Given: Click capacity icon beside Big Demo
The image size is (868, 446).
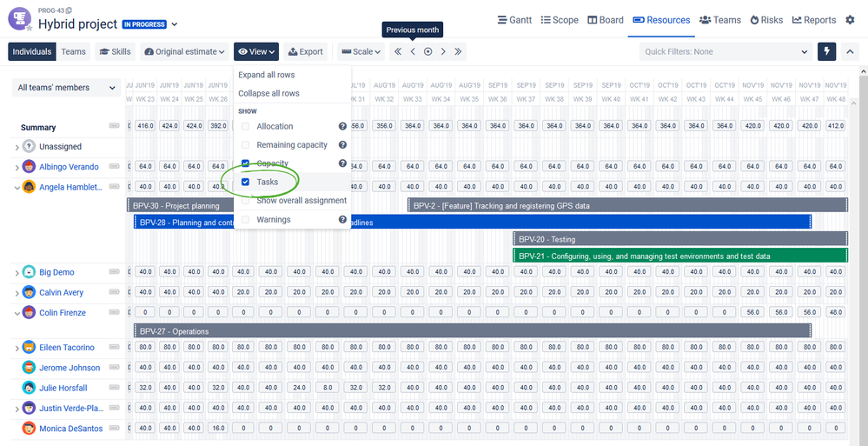Looking at the screenshot, I should pos(115,271).
